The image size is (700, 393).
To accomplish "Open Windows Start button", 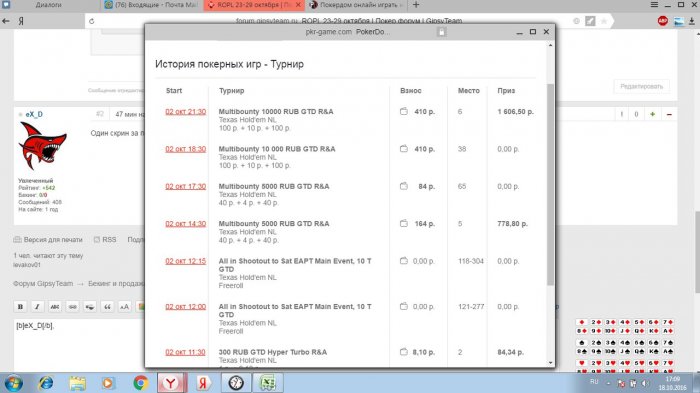I will 13,383.
